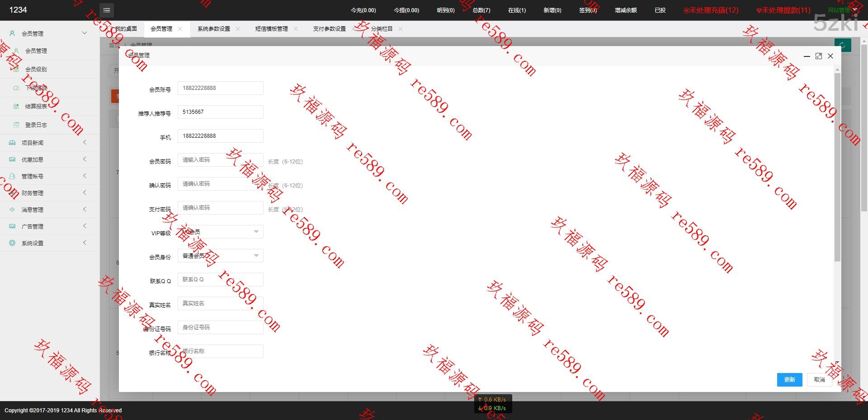
Task: Switch to the 短信模板管理 tab
Action: 271,28
